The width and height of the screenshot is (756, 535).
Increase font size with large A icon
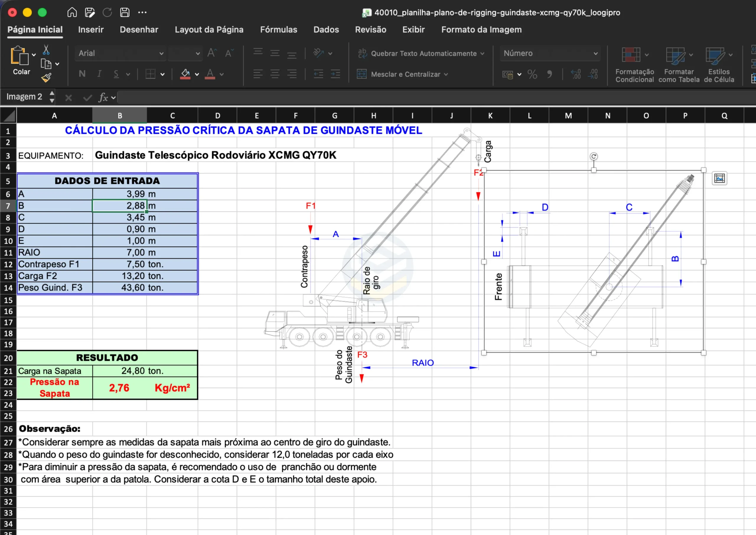pyautogui.click(x=212, y=53)
